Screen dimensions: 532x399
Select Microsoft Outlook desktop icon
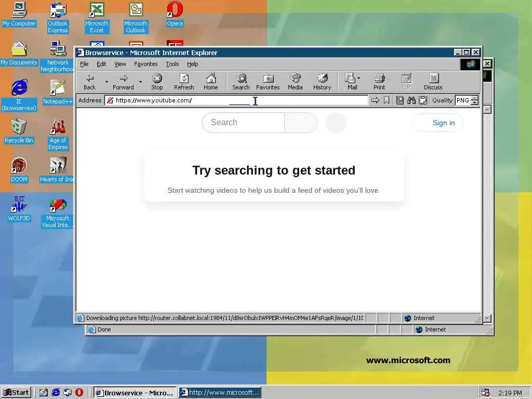[136, 18]
